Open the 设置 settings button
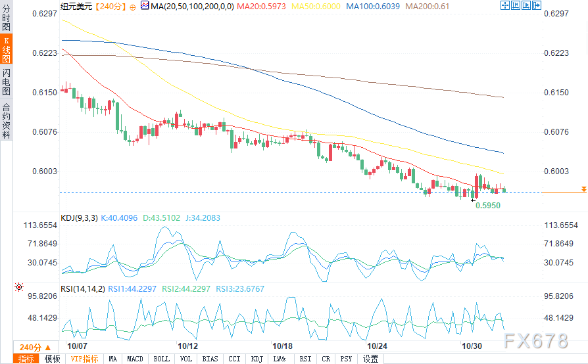 pyautogui.click(x=370, y=359)
